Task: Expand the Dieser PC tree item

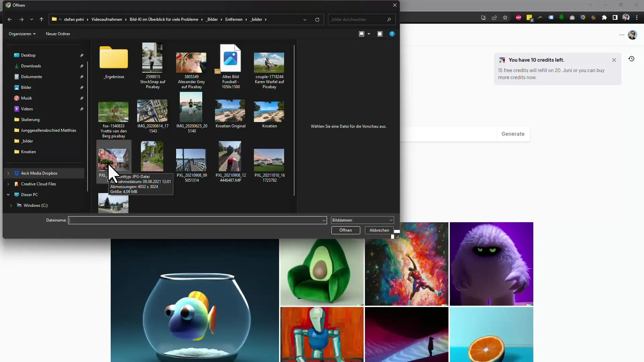Action: (8, 194)
